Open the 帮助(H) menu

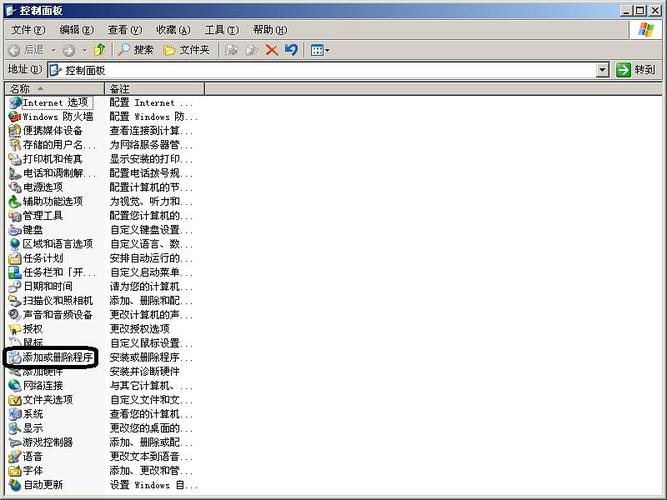pyautogui.click(x=270, y=30)
